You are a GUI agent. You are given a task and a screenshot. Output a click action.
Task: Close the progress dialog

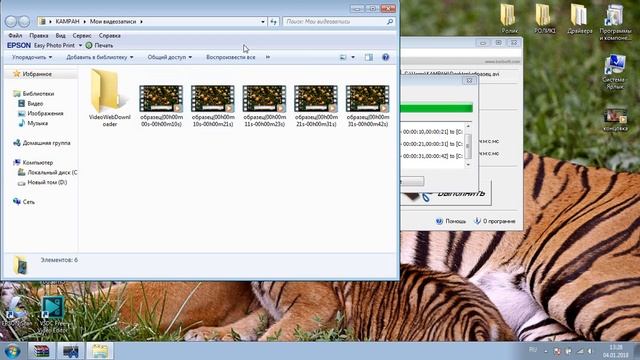[x=469, y=81]
